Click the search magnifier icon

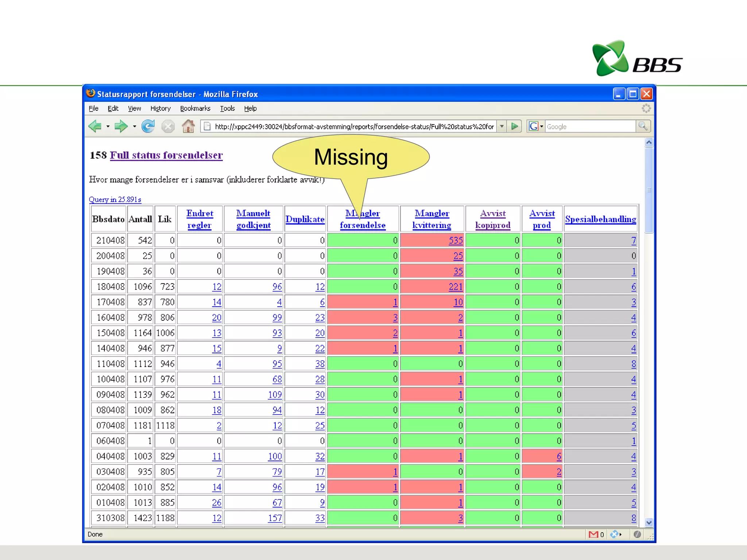coord(643,127)
